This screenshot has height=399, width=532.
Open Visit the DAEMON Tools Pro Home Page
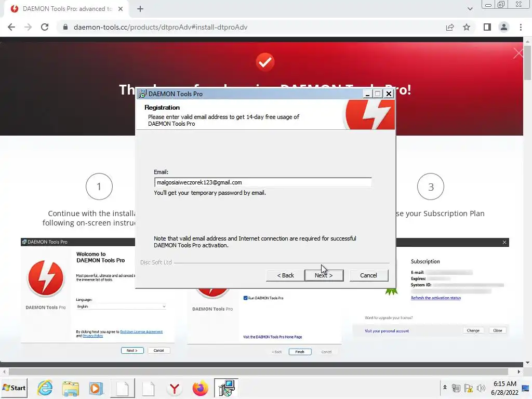click(272, 337)
